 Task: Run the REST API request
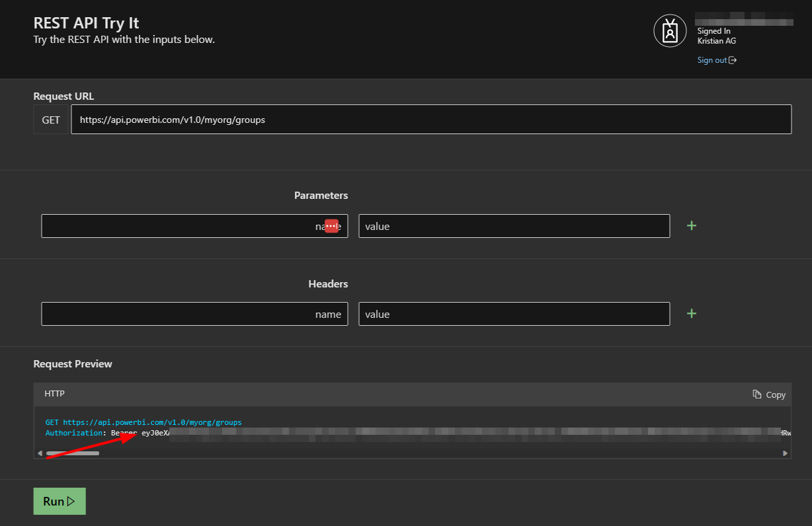(x=60, y=501)
